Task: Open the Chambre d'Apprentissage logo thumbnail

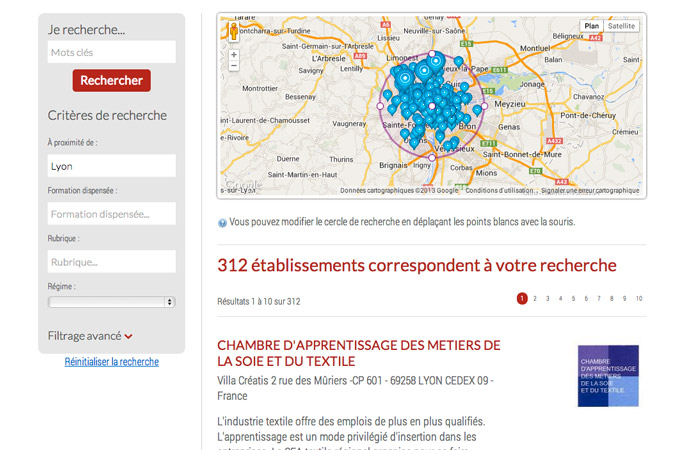Action: [608, 376]
